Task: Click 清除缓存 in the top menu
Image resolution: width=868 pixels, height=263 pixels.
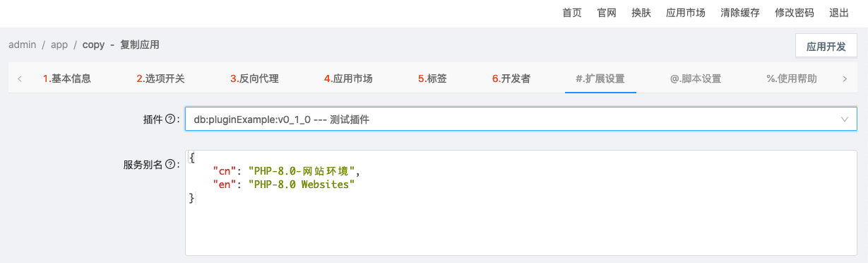Action: click(x=740, y=13)
